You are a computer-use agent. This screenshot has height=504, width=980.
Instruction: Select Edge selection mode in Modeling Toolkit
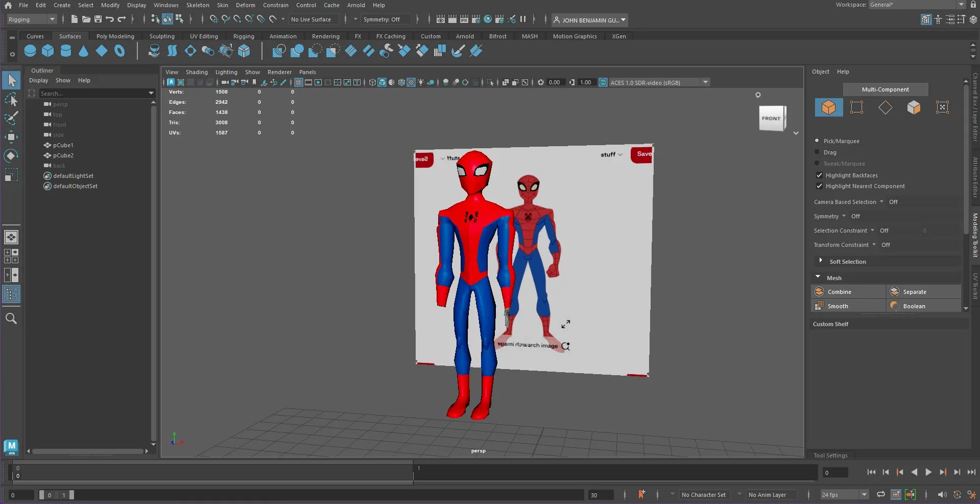coord(885,107)
